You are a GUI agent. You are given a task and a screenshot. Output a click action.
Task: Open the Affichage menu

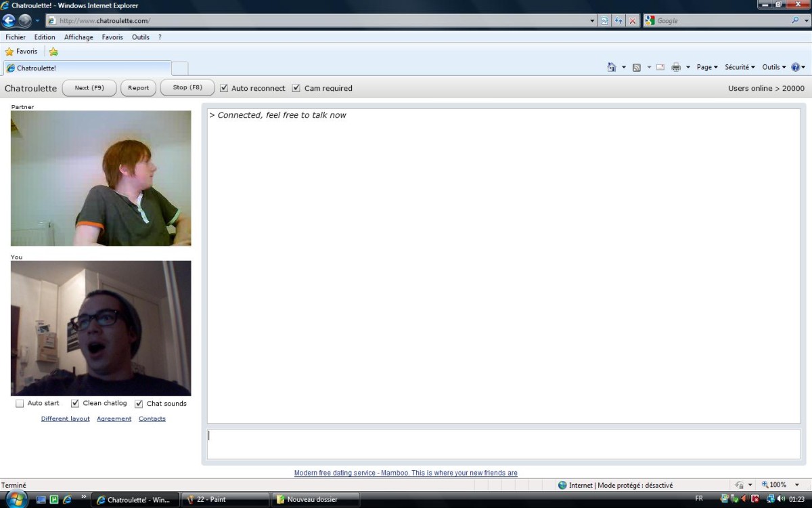[78, 37]
